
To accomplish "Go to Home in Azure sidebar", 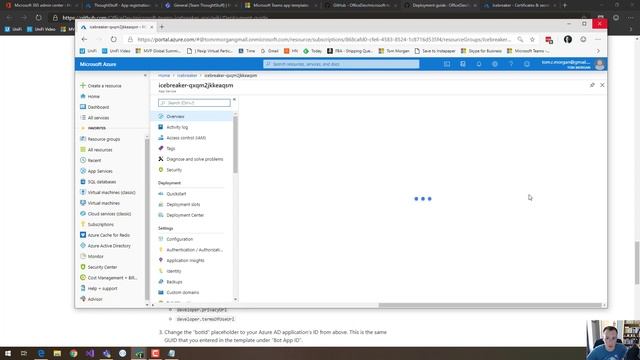I will tap(90, 96).
